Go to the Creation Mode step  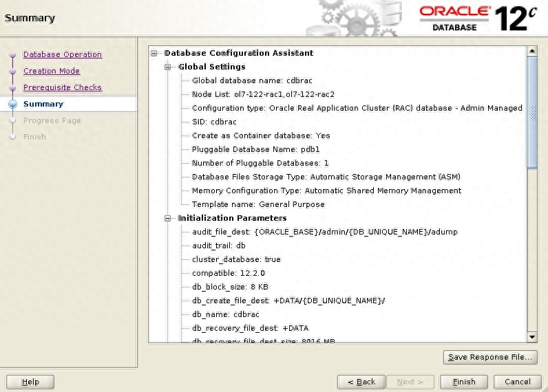tap(52, 71)
